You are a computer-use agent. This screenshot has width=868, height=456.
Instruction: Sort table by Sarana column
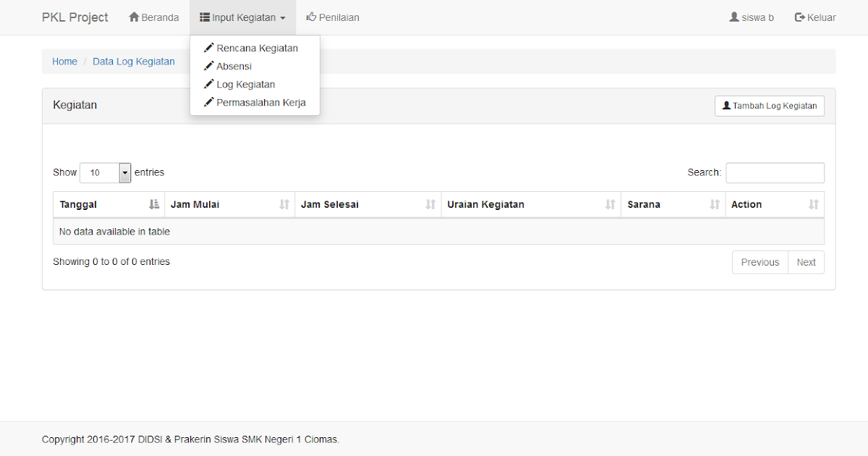(673, 205)
